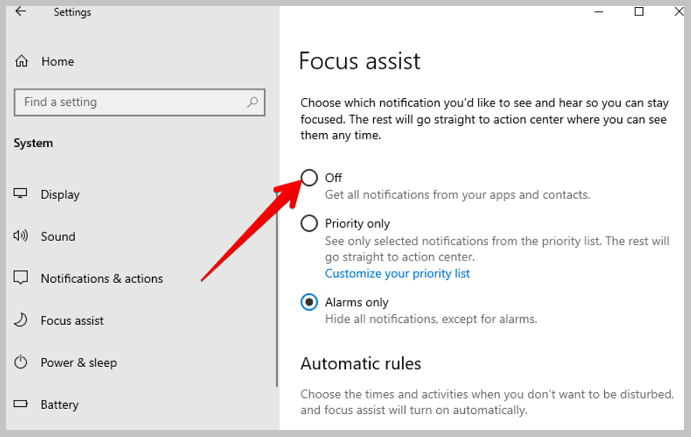This screenshot has height=437, width=691.
Task: Open Customize your priority list link
Action: [x=397, y=274]
